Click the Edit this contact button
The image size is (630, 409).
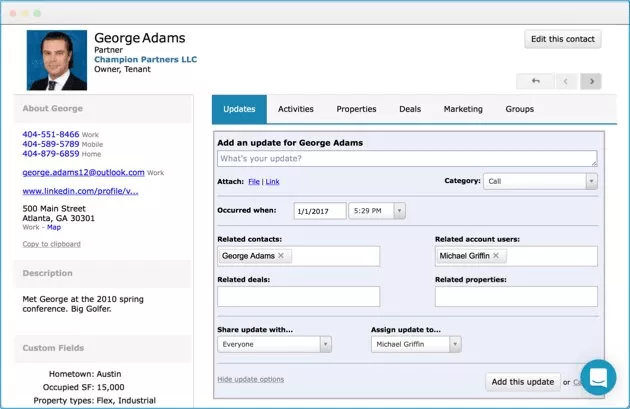pos(563,39)
